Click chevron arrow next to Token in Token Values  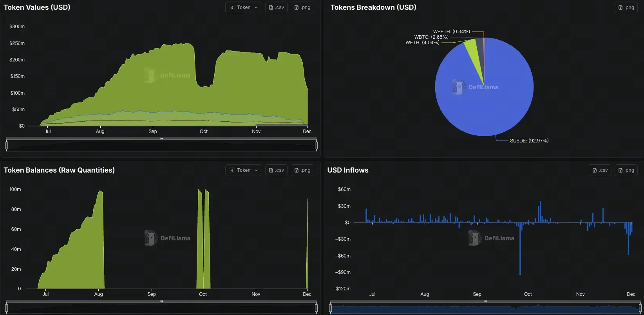tap(256, 7)
